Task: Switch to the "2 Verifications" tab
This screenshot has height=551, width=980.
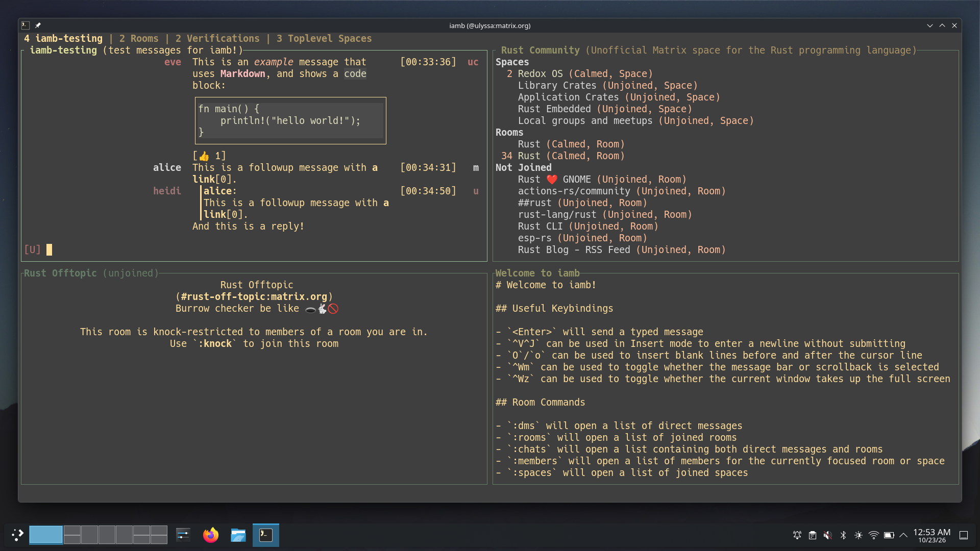Action: [217, 39]
